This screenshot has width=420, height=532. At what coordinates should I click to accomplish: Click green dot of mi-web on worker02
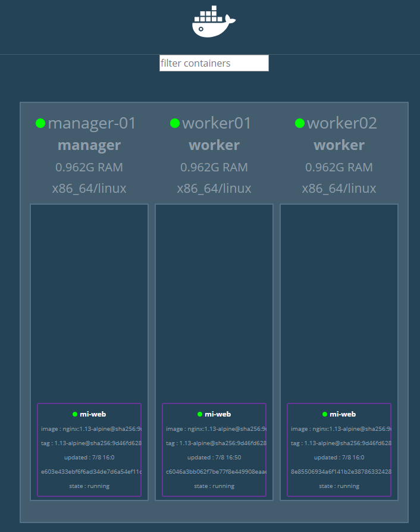click(325, 414)
